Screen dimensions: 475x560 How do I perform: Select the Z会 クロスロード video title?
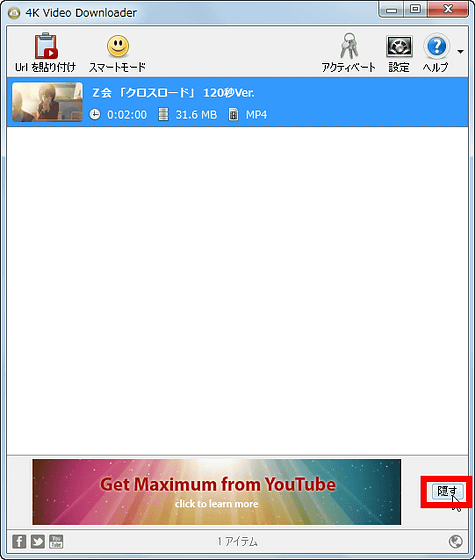[173, 93]
